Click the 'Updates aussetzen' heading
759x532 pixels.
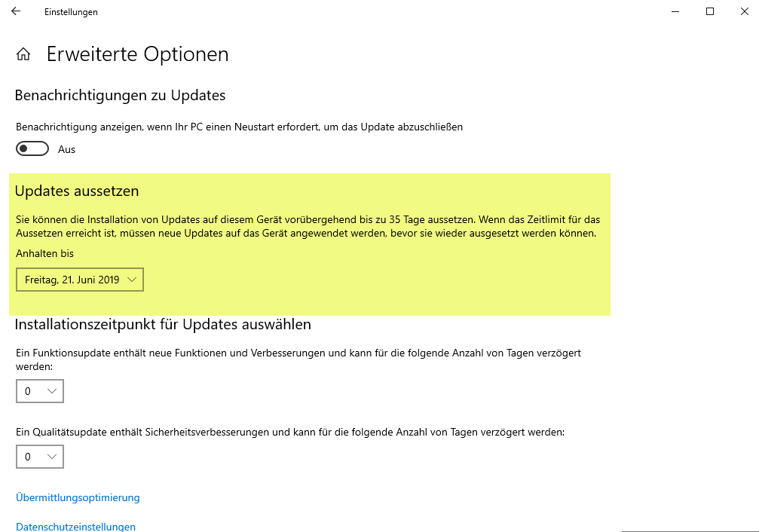click(x=77, y=191)
